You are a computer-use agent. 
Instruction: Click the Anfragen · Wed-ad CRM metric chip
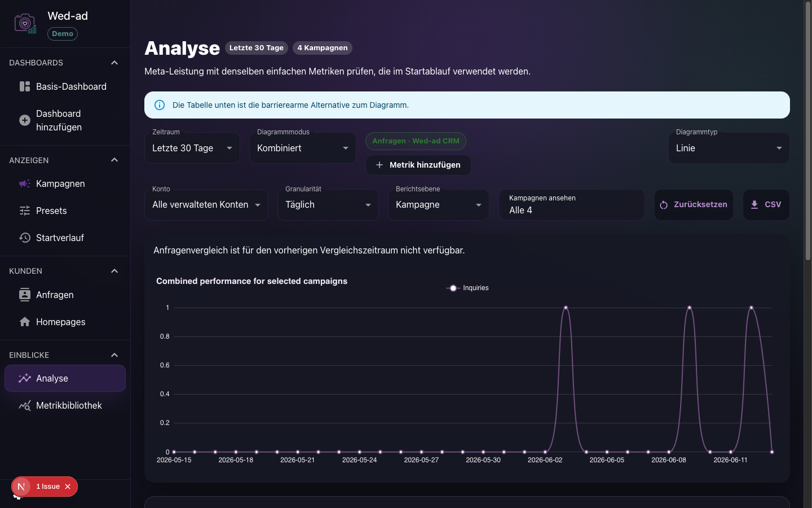click(x=416, y=141)
